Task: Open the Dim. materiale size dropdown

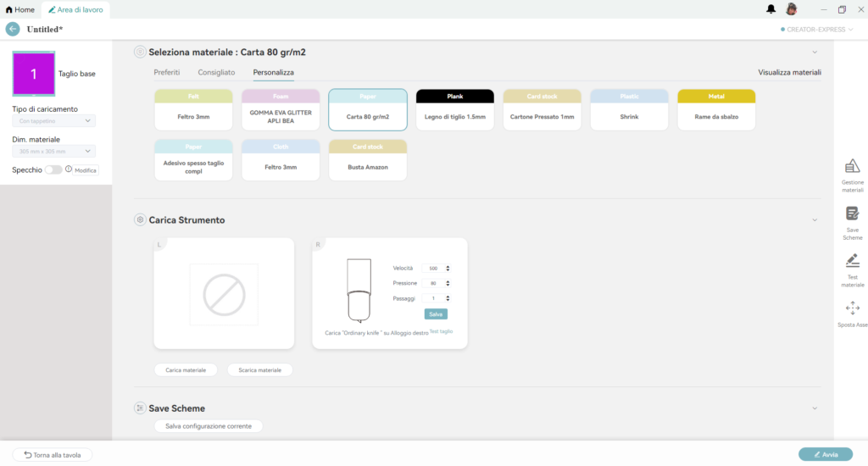Action: (53, 152)
